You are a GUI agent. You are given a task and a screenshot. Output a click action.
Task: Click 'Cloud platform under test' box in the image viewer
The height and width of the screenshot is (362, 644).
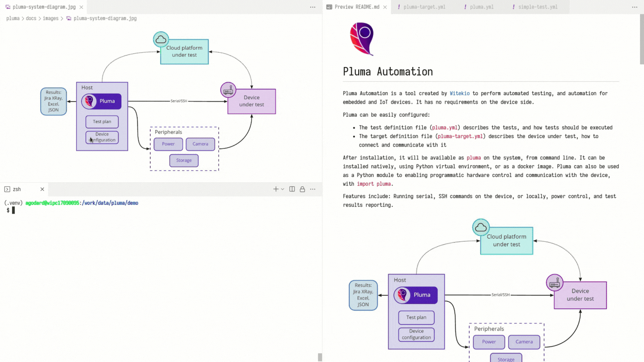click(x=184, y=52)
